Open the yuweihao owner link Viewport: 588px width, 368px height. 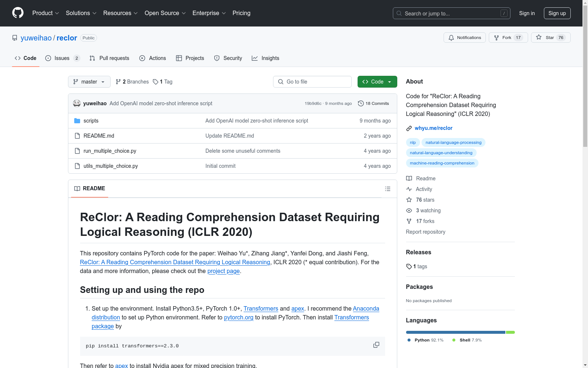[x=36, y=38]
